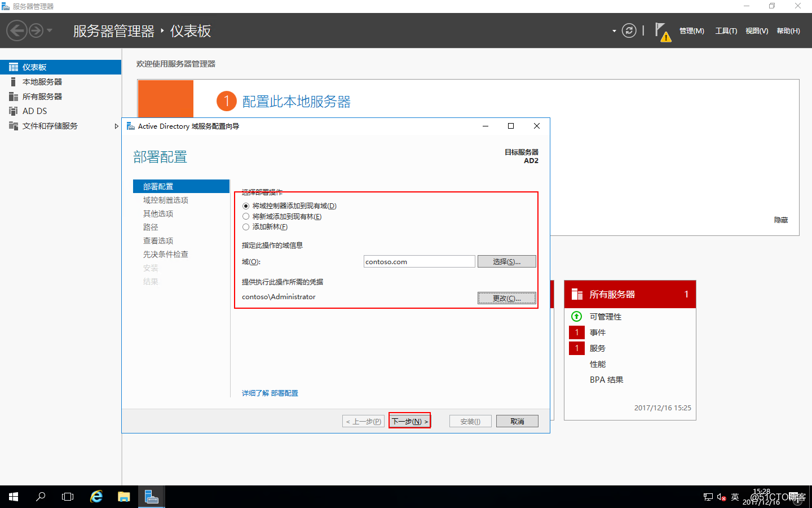Viewport: 812px width, 508px height.
Task: Click the back navigation arrow in Server Manager
Action: tap(17, 30)
